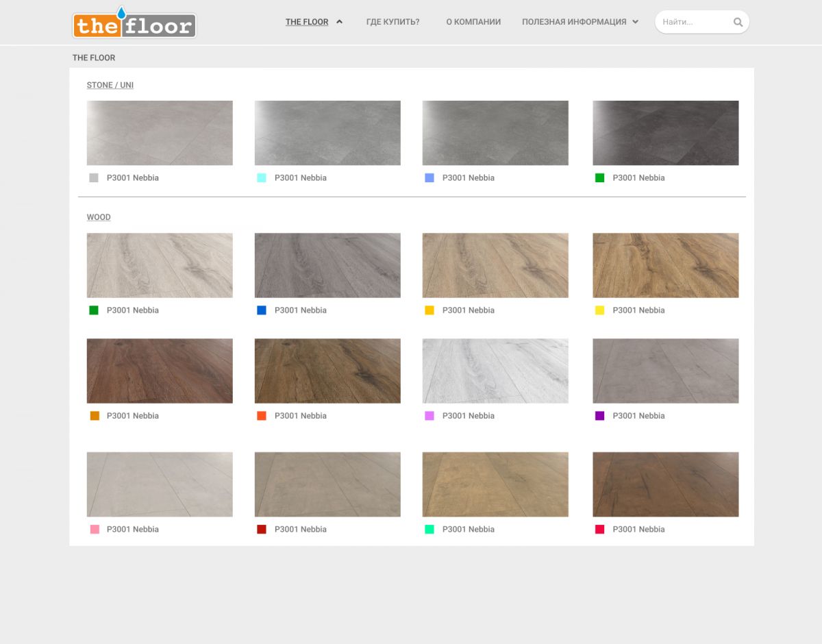Open the wood thumbnail above the dark orange swatch
This screenshot has width=822, height=644.
click(x=160, y=371)
